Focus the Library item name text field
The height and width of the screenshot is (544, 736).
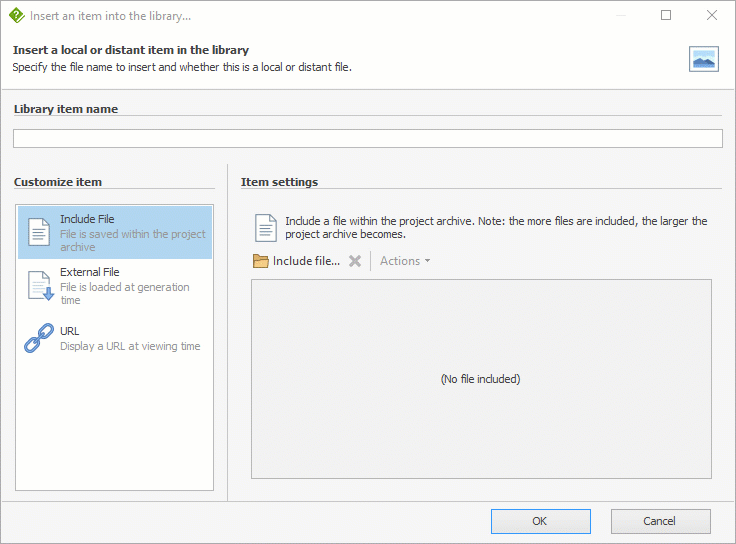[x=367, y=139]
